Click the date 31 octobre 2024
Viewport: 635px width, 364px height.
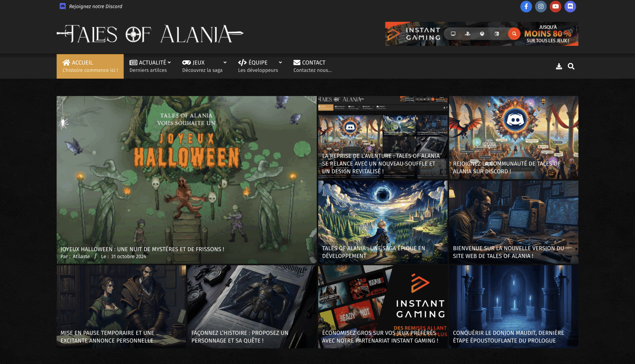[128, 256]
